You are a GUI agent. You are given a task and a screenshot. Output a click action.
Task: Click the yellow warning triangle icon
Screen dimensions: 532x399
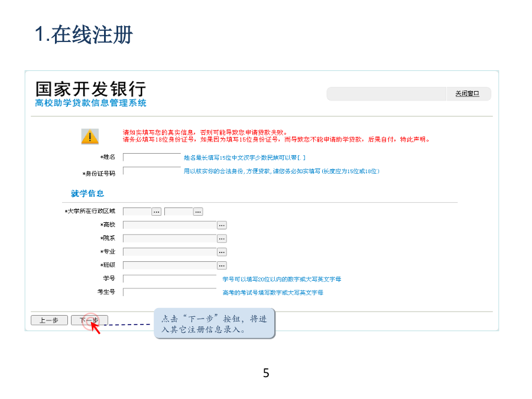tap(90, 137)
